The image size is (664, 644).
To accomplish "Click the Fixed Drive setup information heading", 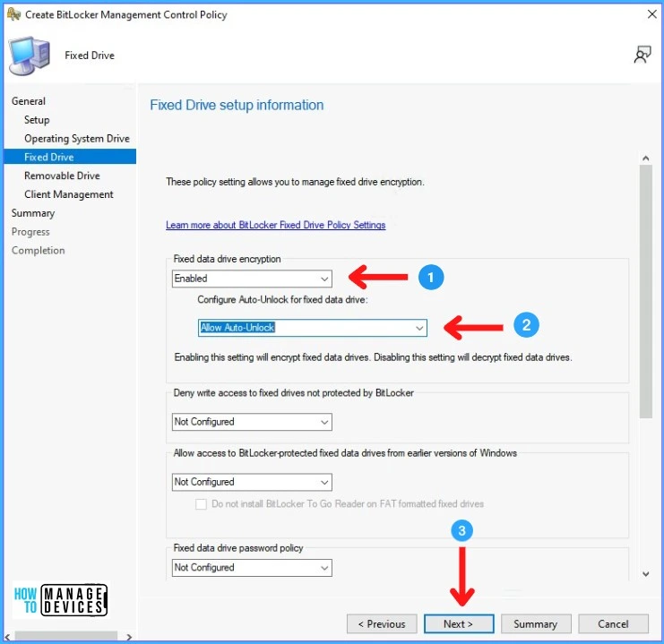I will 237,105.
